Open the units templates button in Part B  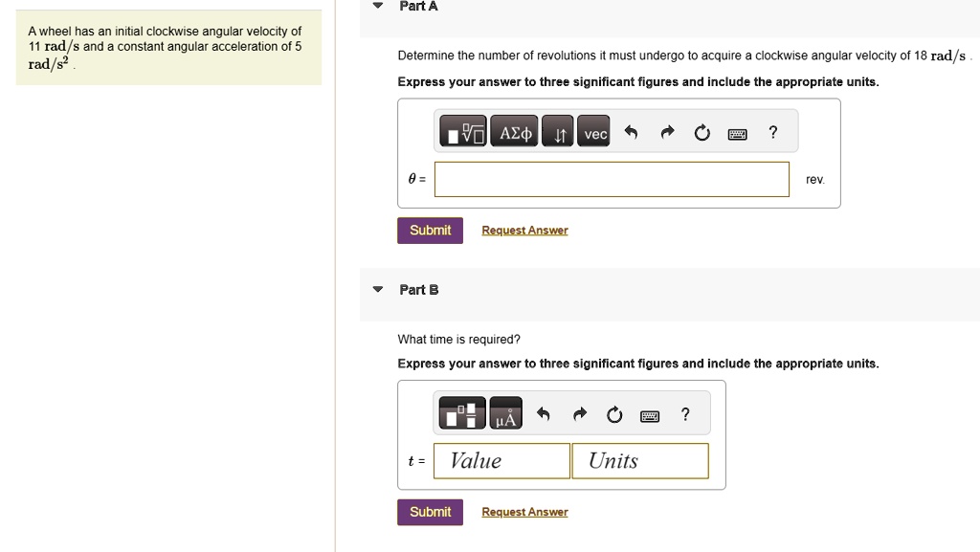[x=462, y=412]
